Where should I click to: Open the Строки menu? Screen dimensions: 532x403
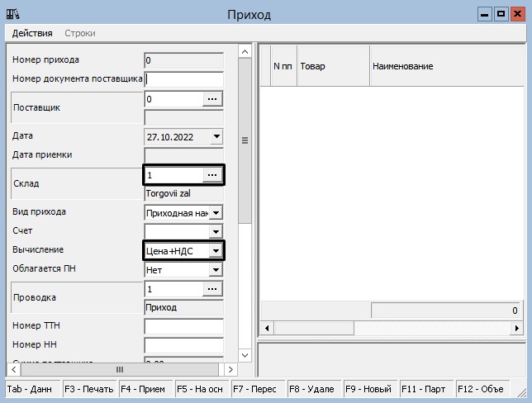coord(79,33)
